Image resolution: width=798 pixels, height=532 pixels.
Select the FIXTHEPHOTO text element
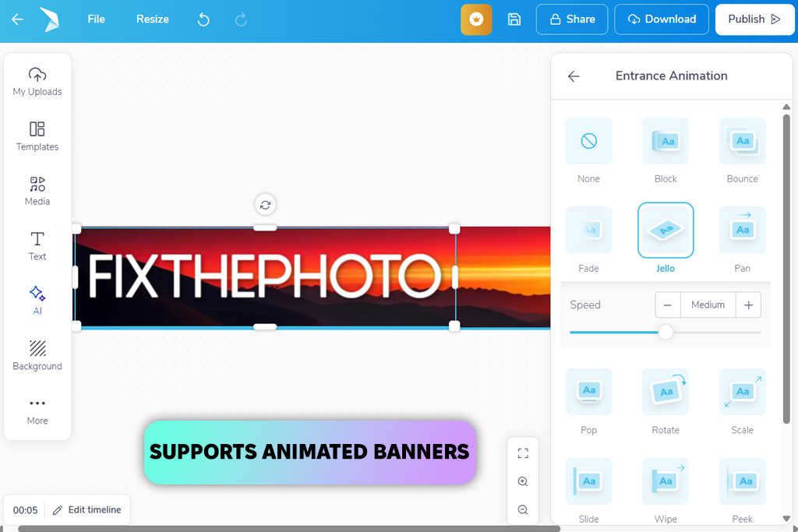[x=265, y=277]
